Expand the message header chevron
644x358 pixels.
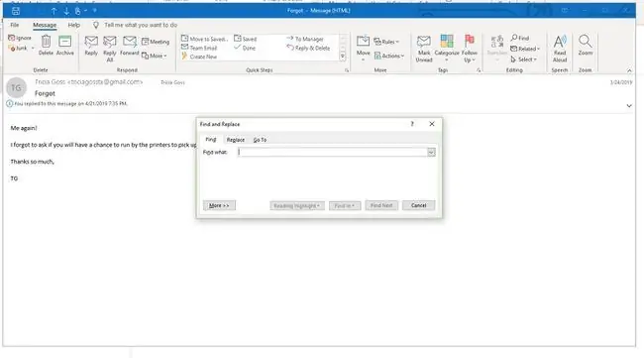point(629,106)
